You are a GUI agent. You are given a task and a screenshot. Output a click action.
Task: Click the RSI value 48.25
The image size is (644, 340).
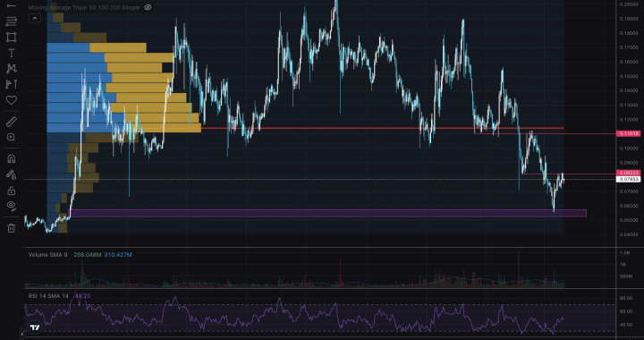coord(82,295)
